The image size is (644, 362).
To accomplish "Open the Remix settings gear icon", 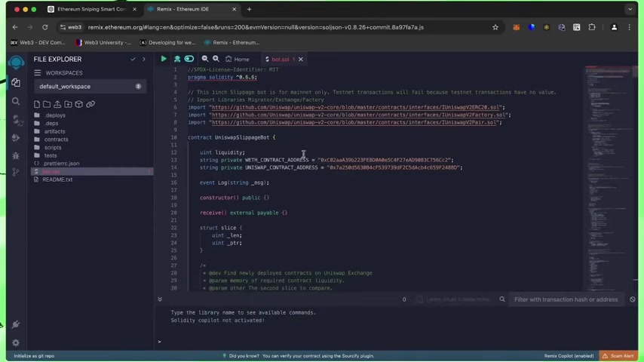I will (x=16, y=342).
